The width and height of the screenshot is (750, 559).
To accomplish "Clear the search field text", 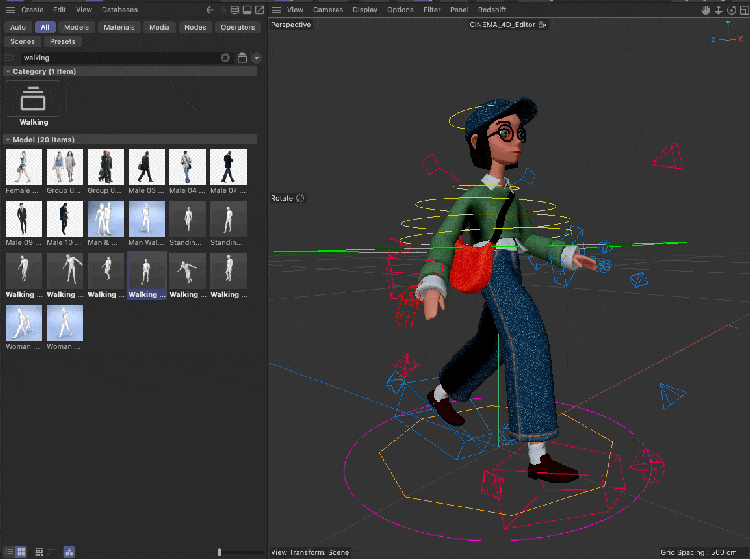I will [x=225, y=58].
